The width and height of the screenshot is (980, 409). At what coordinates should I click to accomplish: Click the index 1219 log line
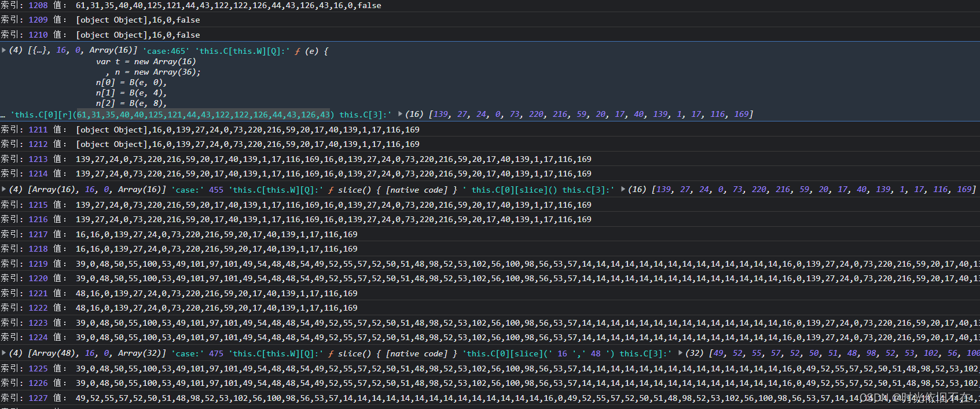(x=490, y=264)
